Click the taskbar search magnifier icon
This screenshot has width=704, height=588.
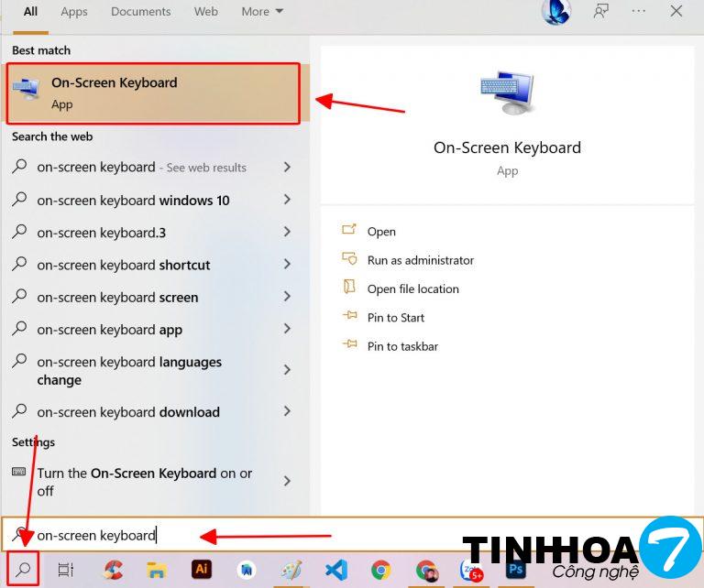tap(24, 570)
